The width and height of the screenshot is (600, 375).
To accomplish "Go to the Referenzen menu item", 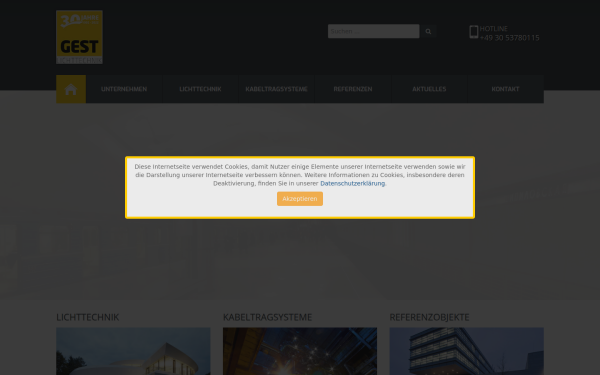I will point(353,89).
